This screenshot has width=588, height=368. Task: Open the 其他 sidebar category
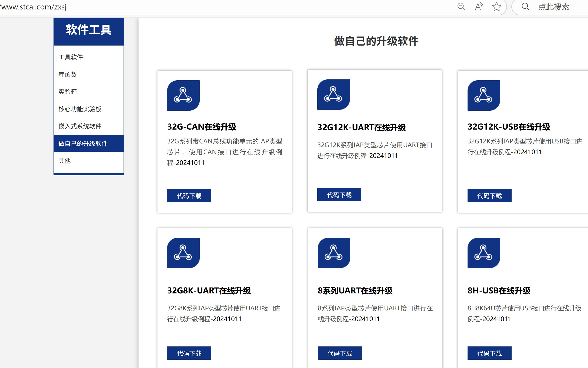(x=64, y=161)
